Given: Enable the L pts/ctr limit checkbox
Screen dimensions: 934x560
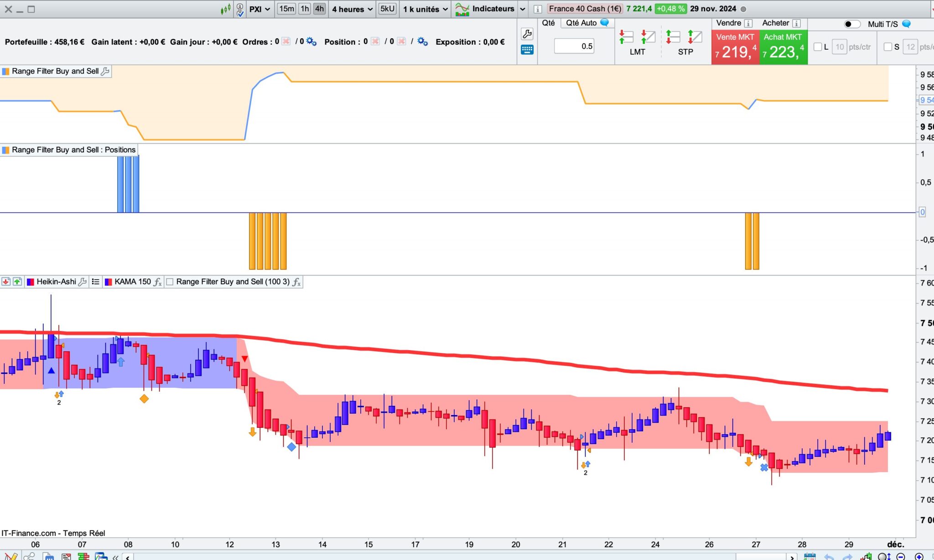Looking at the screenshot, I should (818, 47).
